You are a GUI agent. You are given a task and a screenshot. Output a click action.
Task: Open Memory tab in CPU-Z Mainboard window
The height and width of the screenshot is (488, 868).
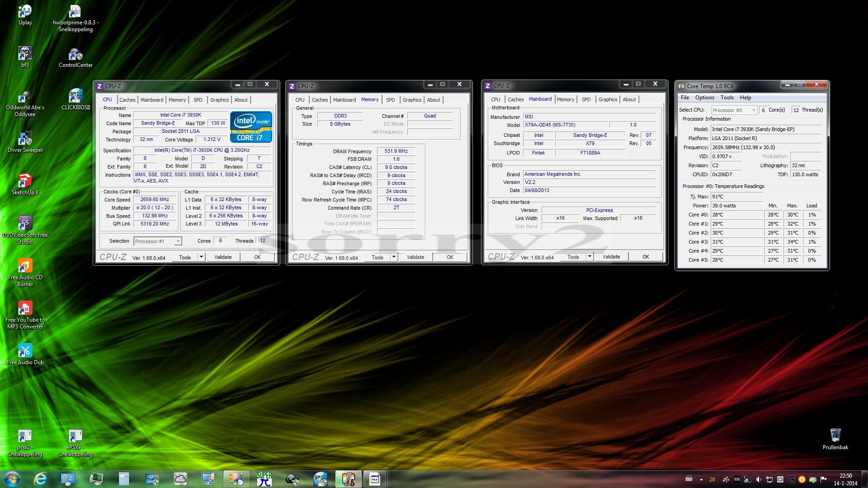(565, 99)
